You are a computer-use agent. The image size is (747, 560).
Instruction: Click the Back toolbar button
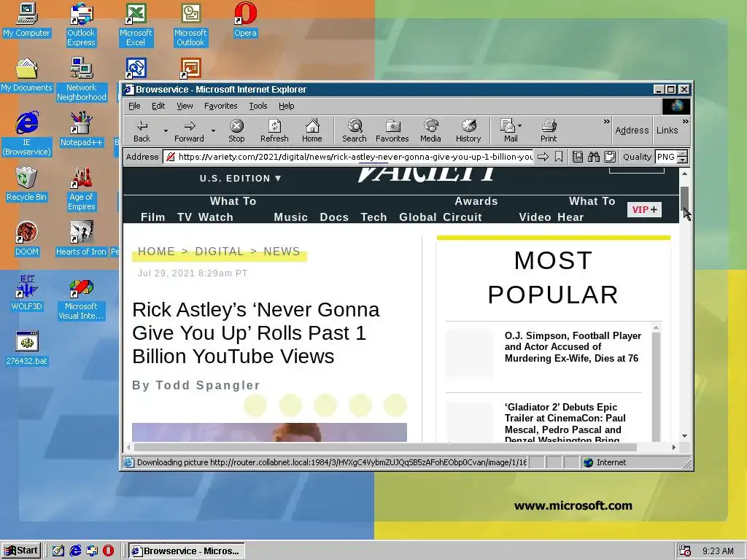coord(142,131)
